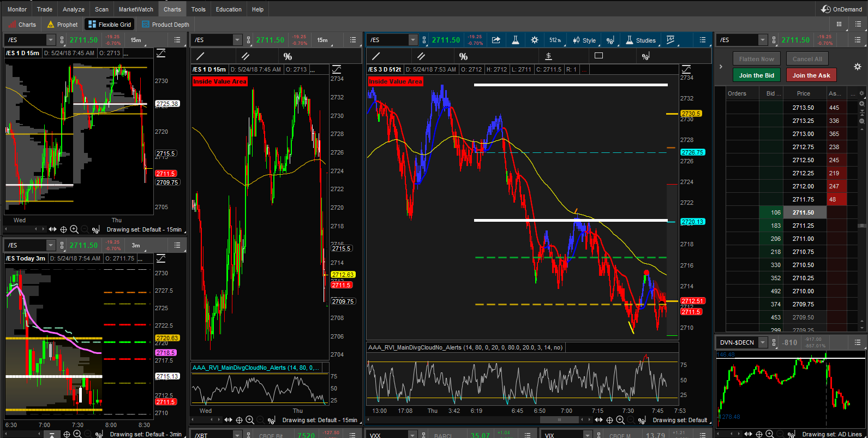
Task: Click expand-arrows icon under main 512t chart
Action: pyautogui.click(x=599, y=420)
